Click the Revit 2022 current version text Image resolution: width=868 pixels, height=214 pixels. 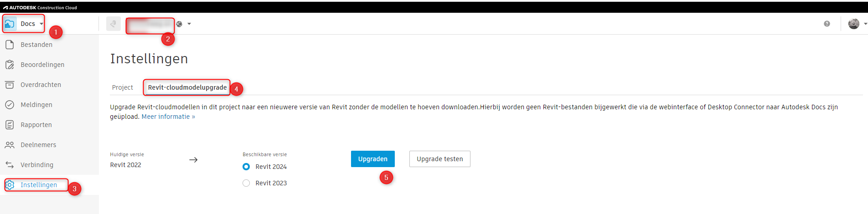(x=126, y=165)
